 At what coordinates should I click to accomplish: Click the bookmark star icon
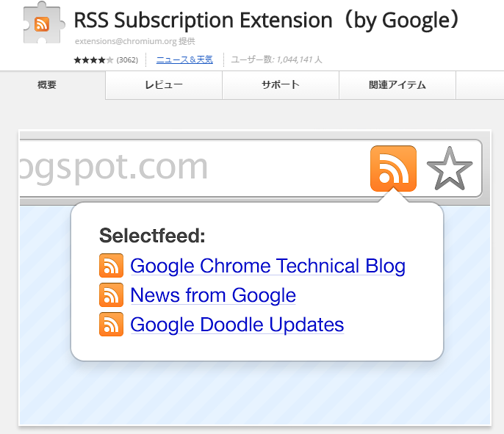coord(450,168)
